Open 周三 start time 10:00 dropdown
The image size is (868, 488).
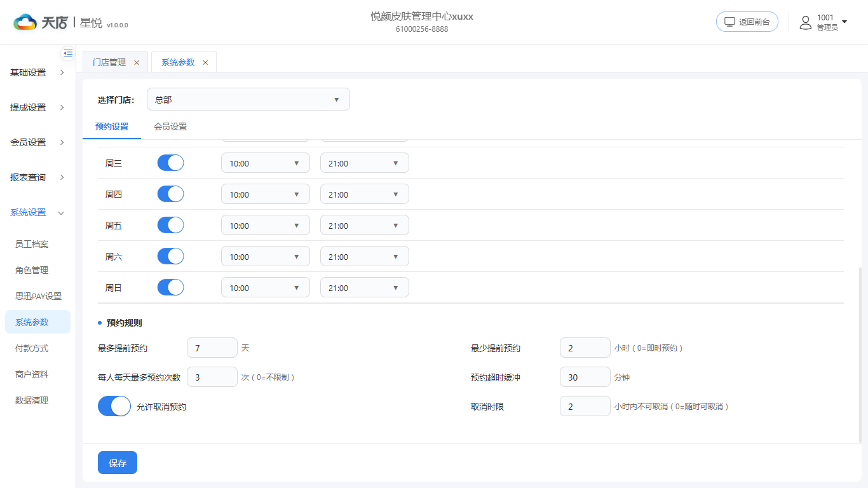(266, 163)
